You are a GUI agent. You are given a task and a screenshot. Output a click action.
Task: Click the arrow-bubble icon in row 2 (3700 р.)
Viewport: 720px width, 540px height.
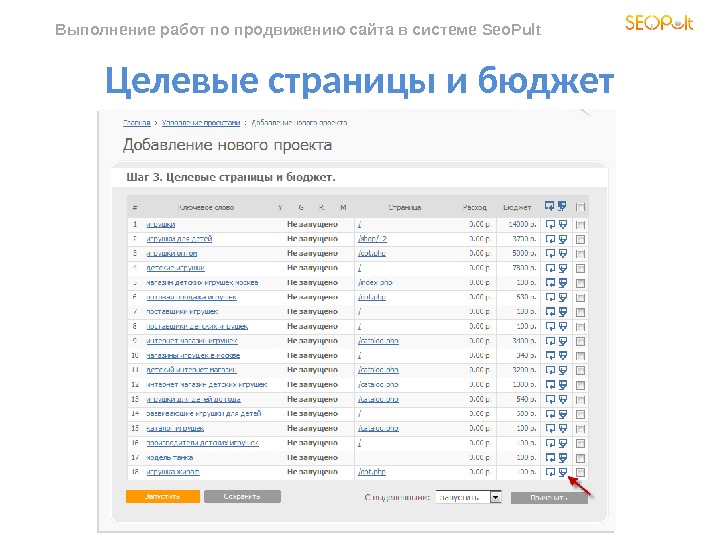click(x=550, y=239)
